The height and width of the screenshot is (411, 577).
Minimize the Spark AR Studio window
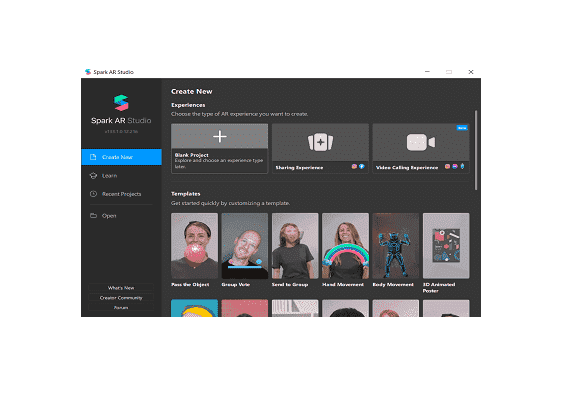(427, 72)
